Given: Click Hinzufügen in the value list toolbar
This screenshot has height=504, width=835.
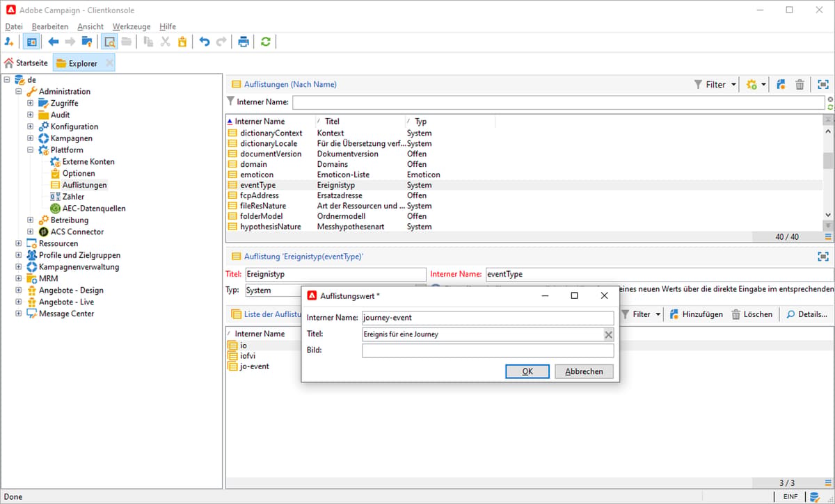Looking at the screenshot, I should [x=696, y=314].
